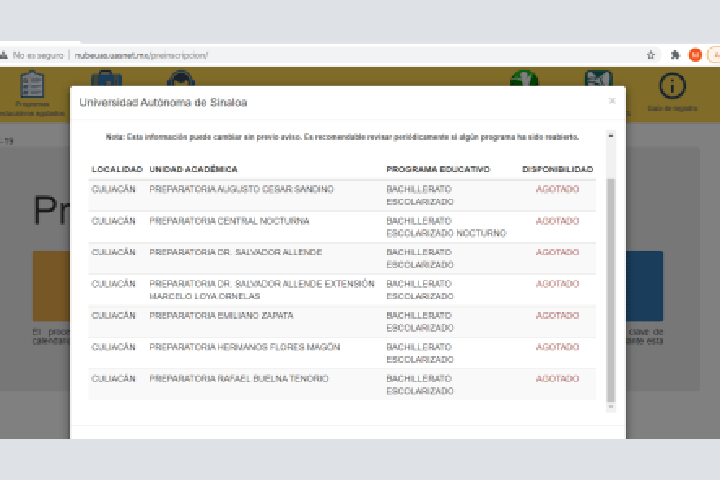Click the LOCALIDAD column header
The width and height of the screenshot is (720, 480).
(x=117, y=169)
